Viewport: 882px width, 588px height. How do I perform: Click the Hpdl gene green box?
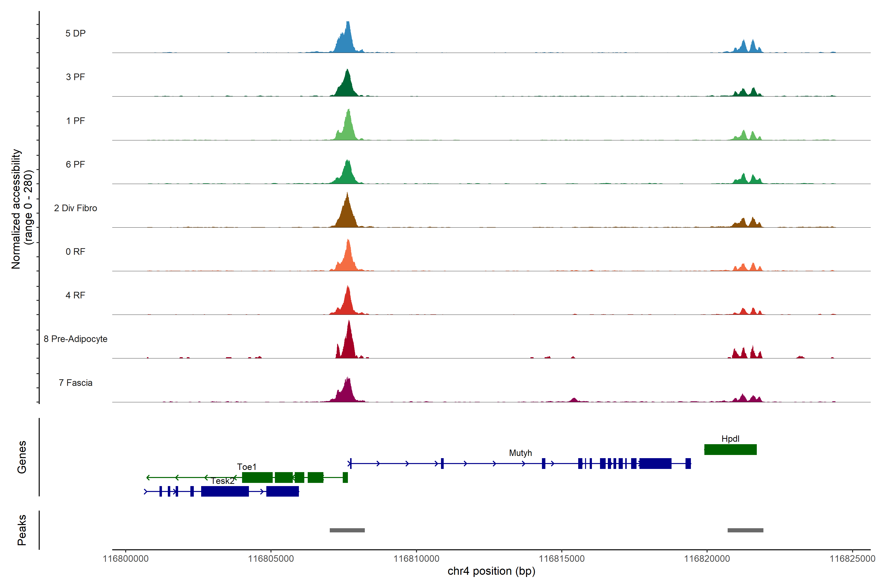[730, 449]
